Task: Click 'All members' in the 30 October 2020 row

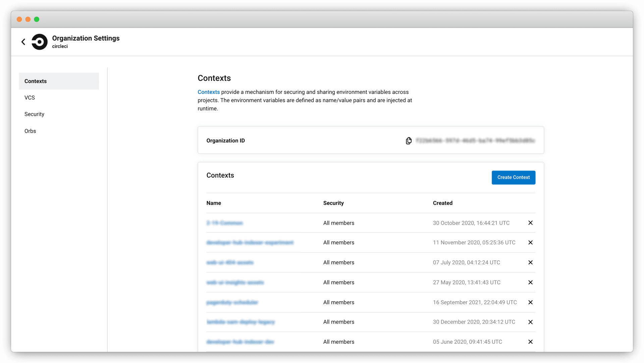Action: point(338,223)
